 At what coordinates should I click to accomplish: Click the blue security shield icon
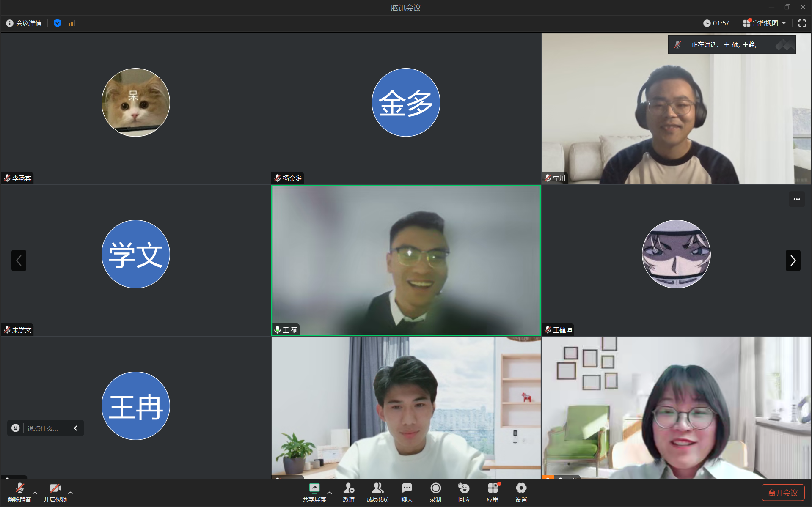coord(58,23)
